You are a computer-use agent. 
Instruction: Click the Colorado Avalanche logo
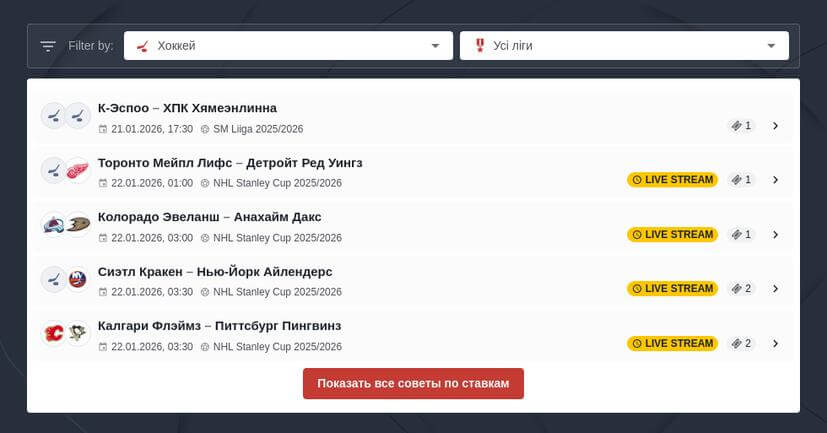point(53,225)
